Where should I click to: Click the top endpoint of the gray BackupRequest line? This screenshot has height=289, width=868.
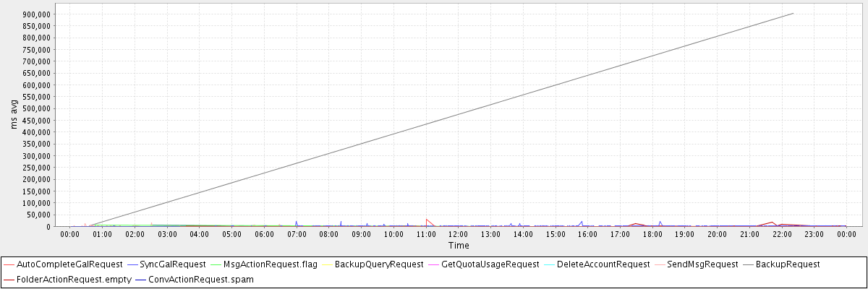tap(793, 14)
